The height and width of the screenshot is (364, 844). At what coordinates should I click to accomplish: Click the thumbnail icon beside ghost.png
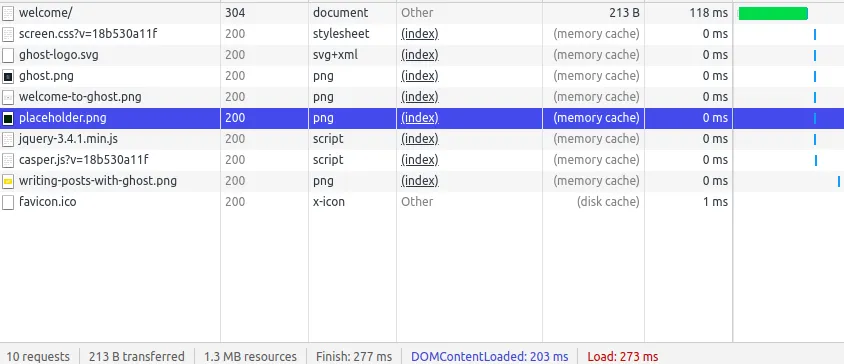tap(8, 76)
